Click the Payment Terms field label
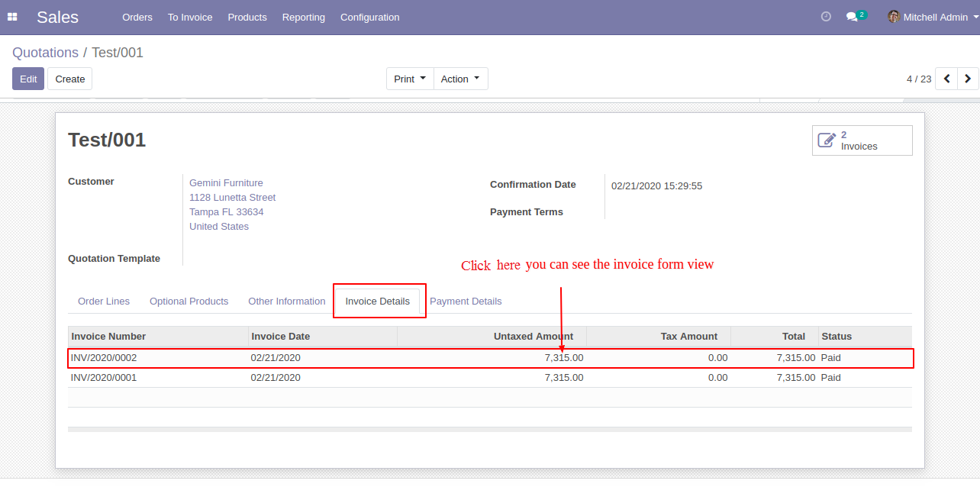This screenshot has width=980, height=487. pos(527,212)
